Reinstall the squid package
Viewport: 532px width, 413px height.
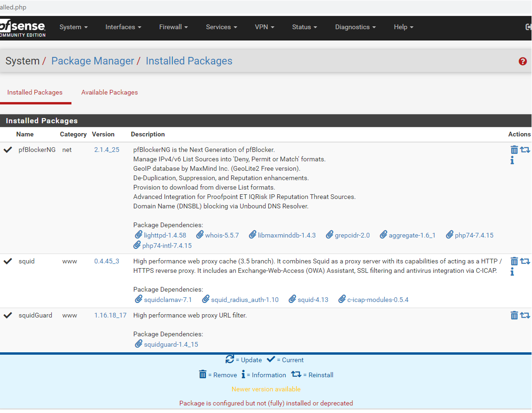tap(525, 261)
